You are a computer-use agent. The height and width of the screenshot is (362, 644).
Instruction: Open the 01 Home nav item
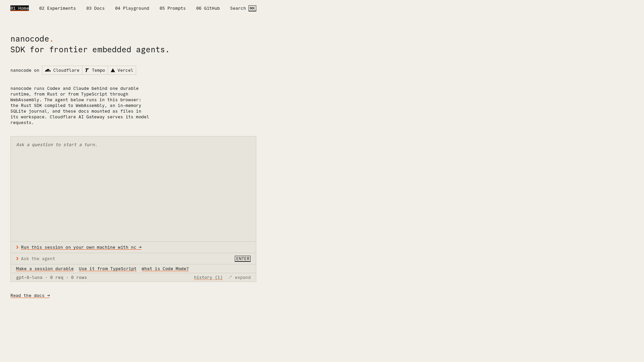pos(19,8)
